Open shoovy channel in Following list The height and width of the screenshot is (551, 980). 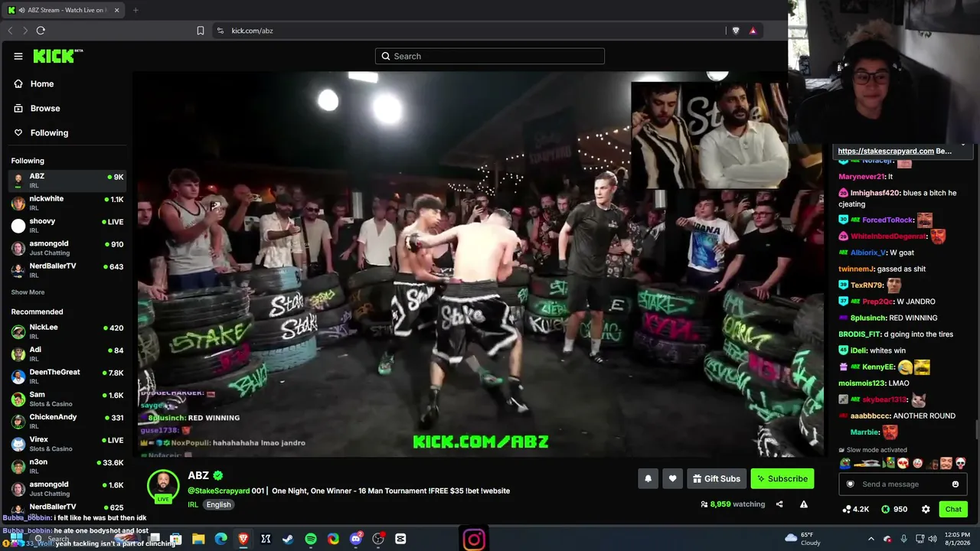(67, 225)
